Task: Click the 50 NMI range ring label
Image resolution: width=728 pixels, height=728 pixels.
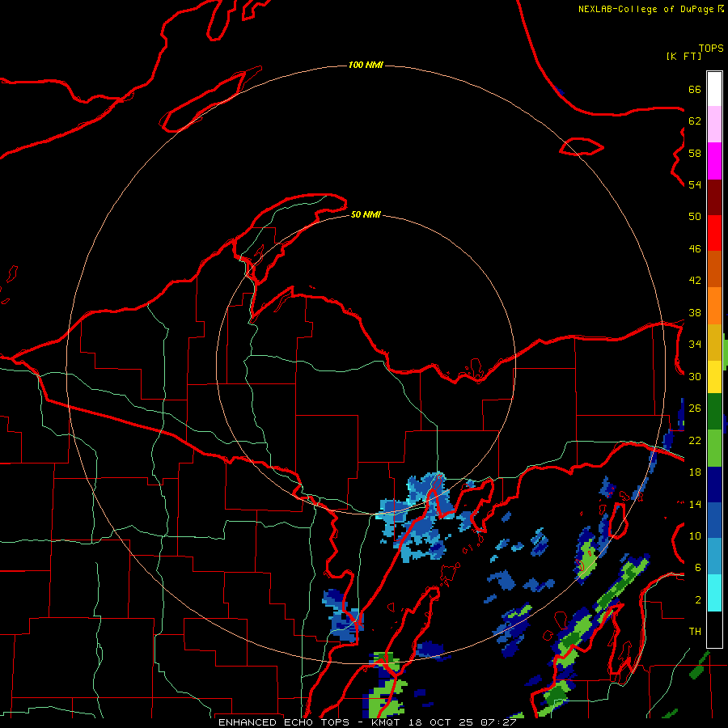Action: [x=366, y=214]
